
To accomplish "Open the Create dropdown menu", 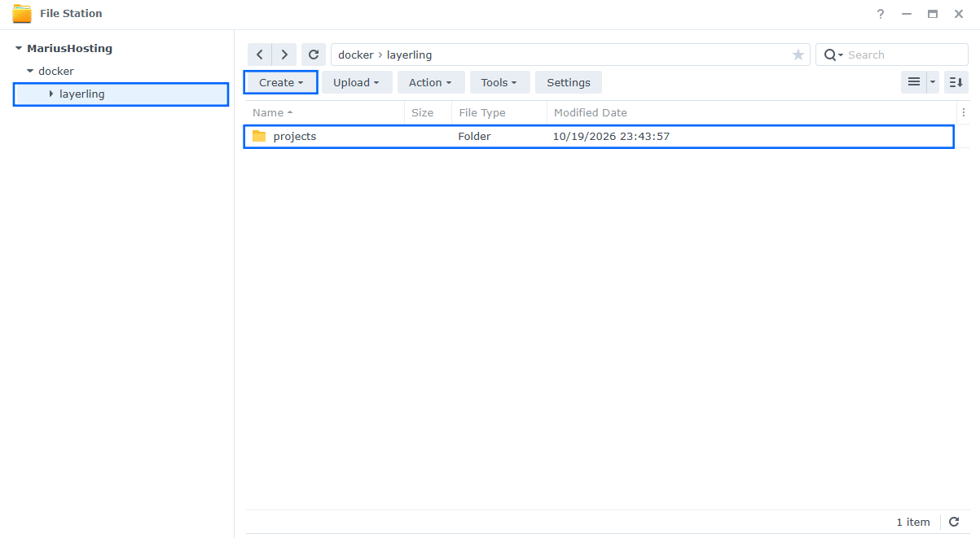I will 281,82.
